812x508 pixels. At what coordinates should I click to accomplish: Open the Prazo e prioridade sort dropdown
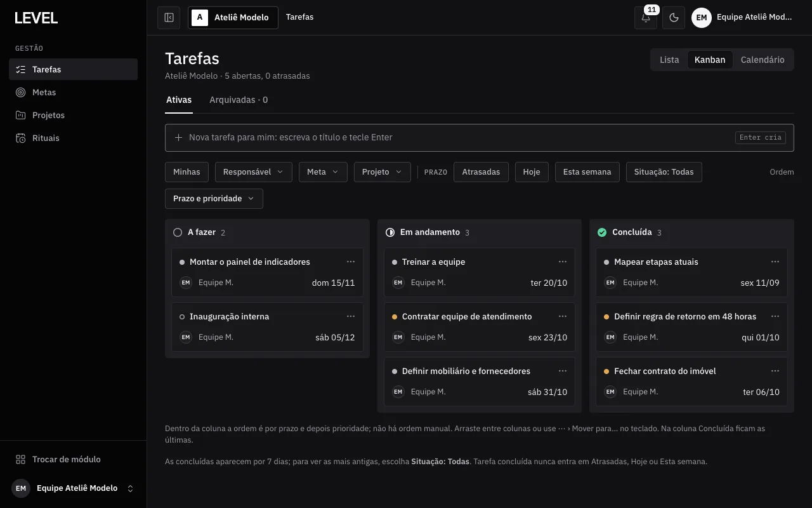pyautogui.click(x=214, y=199)
